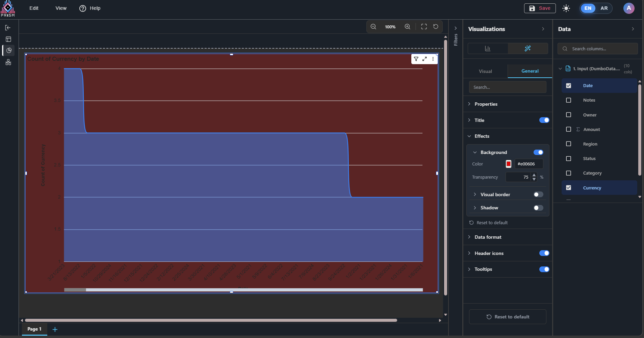The height and width of the screenshot is (338, 644).
Task: Switch to the Visual tab
Action: [485, 71]
